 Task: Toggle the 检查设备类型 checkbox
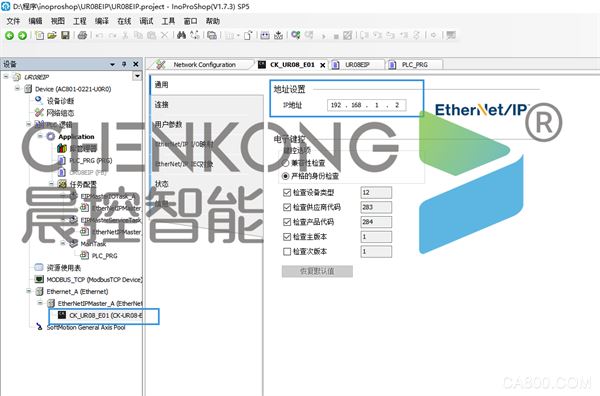[287, 192]
